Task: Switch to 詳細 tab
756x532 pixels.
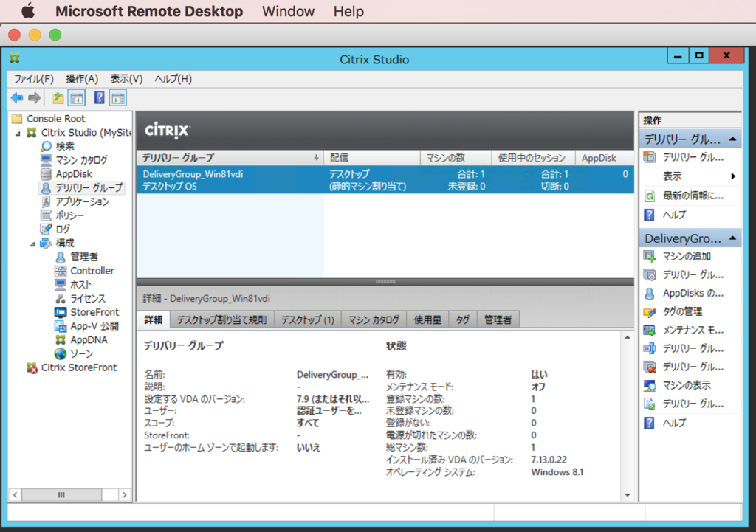Action: (154, 319)
